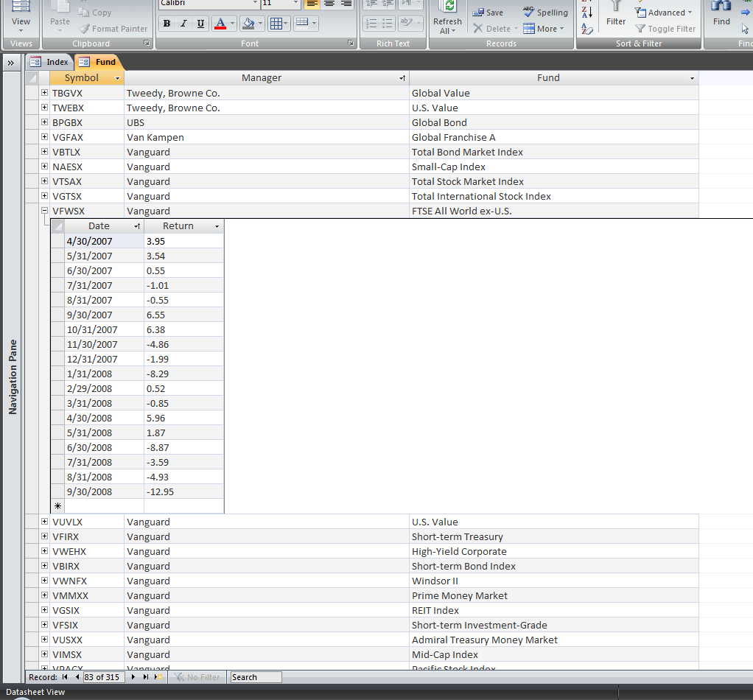Screen dimensions: 753x700
Task: Click the Date column header in subdatasheet
Action: pos(104,226)
